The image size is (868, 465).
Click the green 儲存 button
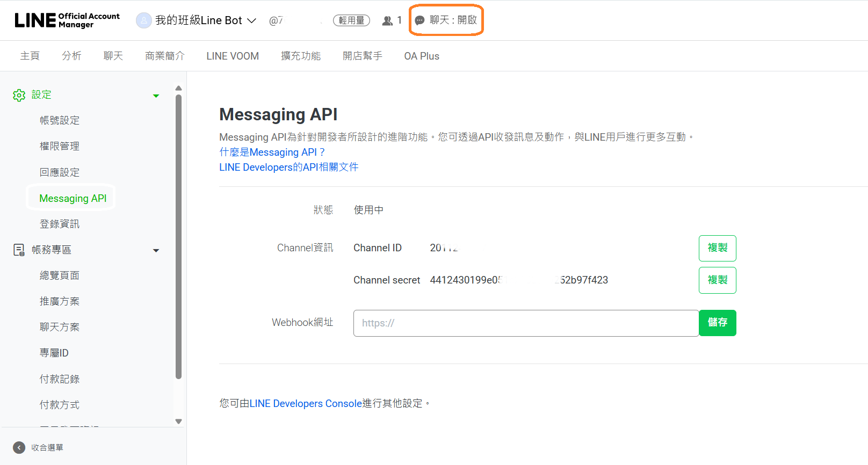click(718, 323)
